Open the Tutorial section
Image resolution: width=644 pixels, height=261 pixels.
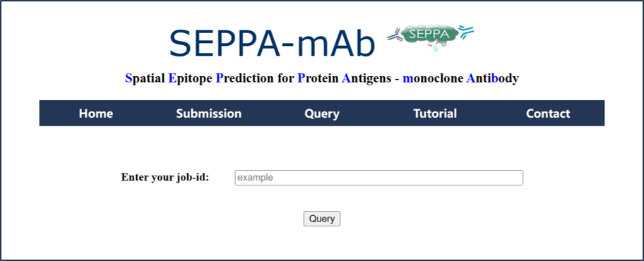[435, 114]
